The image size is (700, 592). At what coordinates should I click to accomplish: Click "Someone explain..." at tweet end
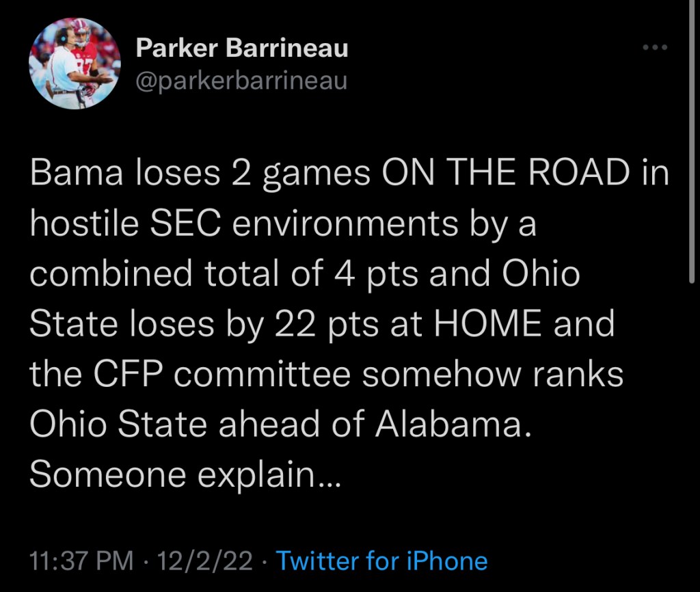(x=183, y=474)
